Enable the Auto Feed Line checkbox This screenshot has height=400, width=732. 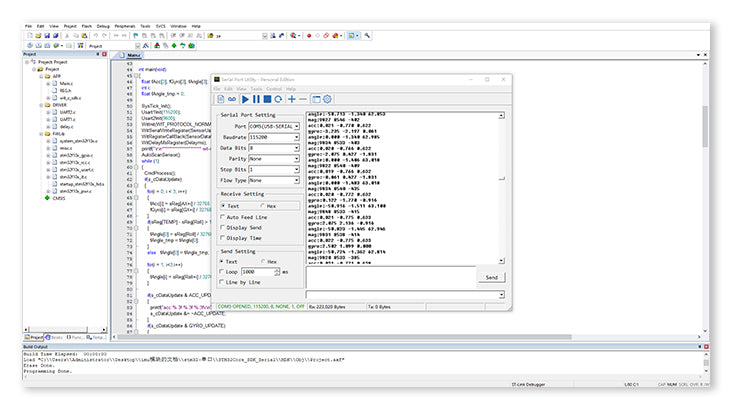click(x=224, y=217)
